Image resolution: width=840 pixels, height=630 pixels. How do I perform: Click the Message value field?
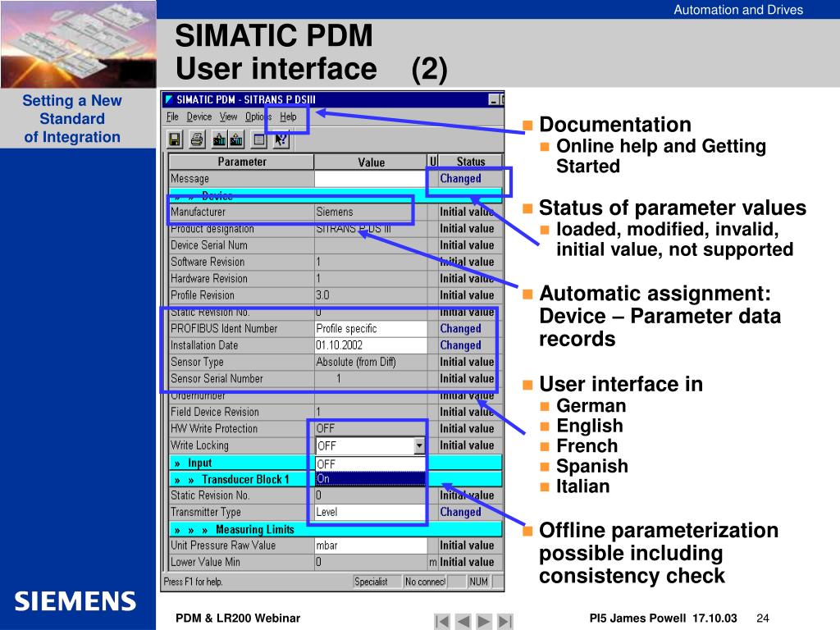click(370, 178)
